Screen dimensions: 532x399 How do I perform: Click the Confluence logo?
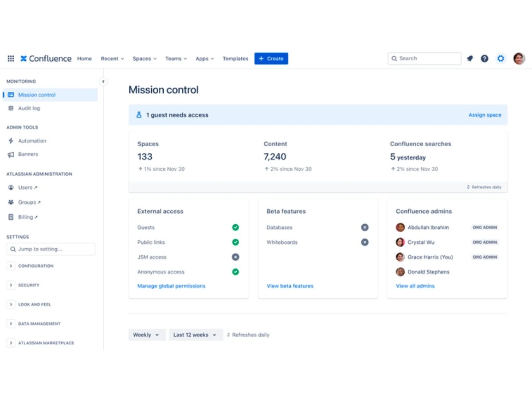(x=46, y=59)
